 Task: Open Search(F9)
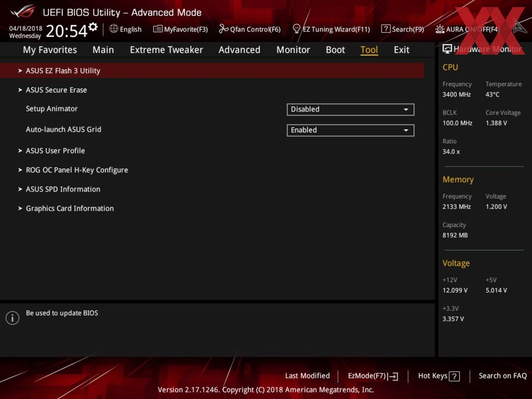(408, 29)
